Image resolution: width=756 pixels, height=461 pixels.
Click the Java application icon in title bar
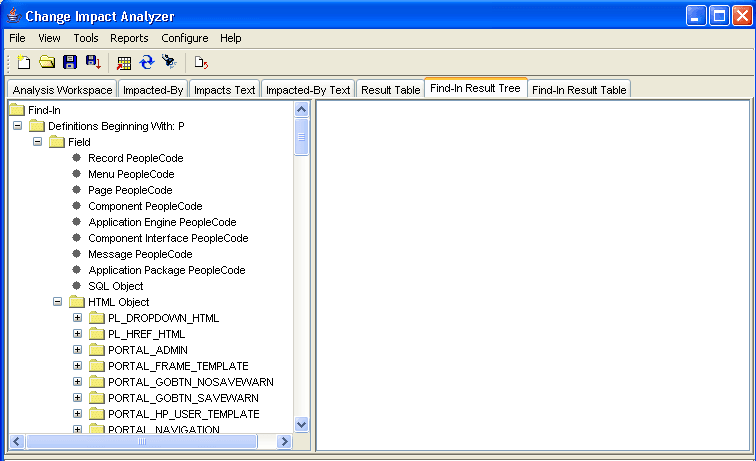[x=14, y=15]
